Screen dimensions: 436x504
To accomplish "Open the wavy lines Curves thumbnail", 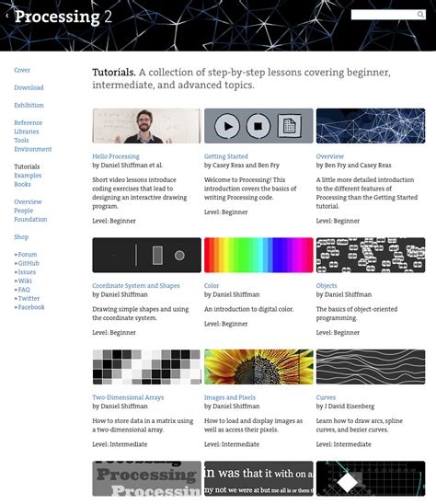I will click(371, 367).
